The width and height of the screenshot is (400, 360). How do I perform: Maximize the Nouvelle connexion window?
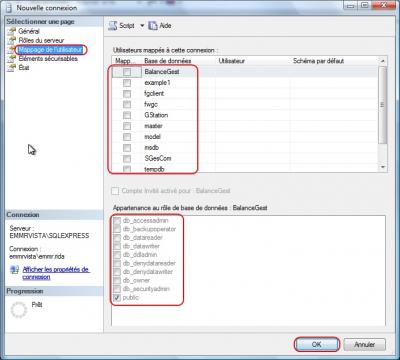tap(365, 5)
